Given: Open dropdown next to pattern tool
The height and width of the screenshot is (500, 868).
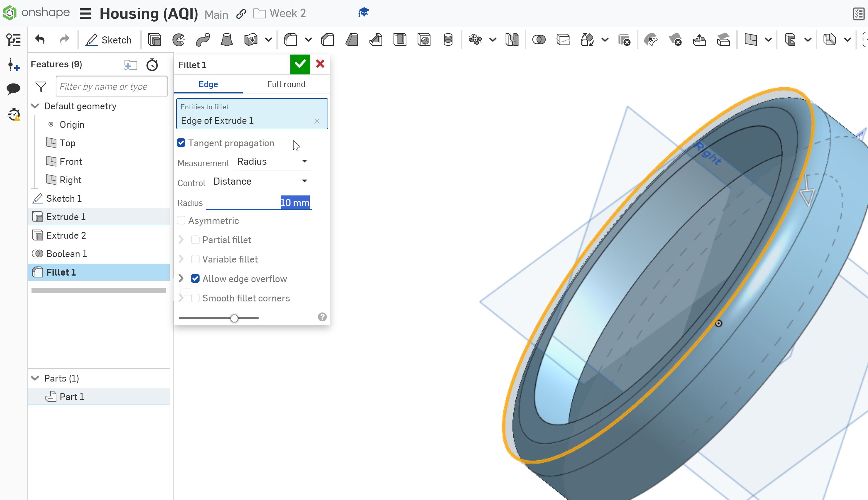Looking at the screenshot, I should point(493,39).
